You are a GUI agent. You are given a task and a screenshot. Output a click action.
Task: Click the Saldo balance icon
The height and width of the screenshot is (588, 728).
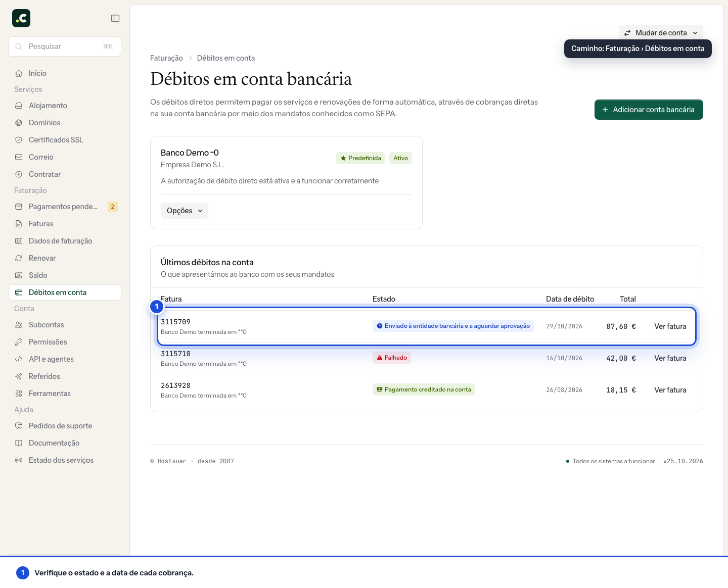point(19,275)
